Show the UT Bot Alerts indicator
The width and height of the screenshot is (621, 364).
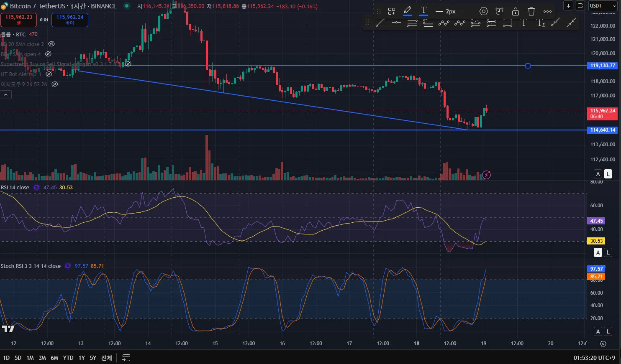pos(49,74)
